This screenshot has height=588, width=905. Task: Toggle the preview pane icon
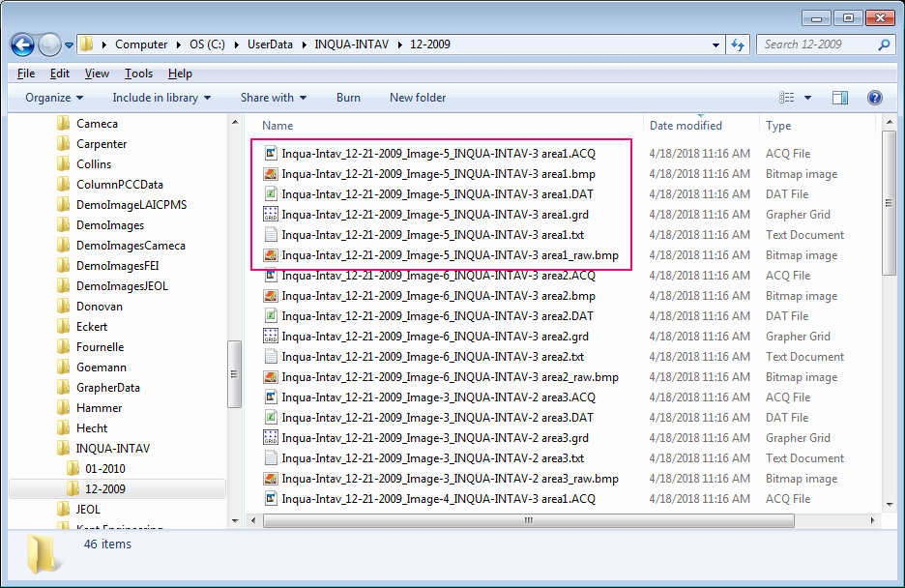tap(839, 98)
